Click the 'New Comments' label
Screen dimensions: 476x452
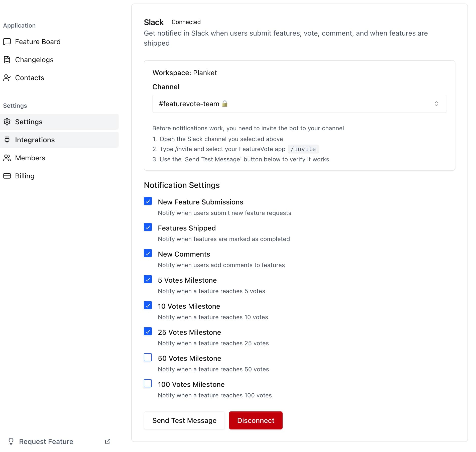coord(184,254)
